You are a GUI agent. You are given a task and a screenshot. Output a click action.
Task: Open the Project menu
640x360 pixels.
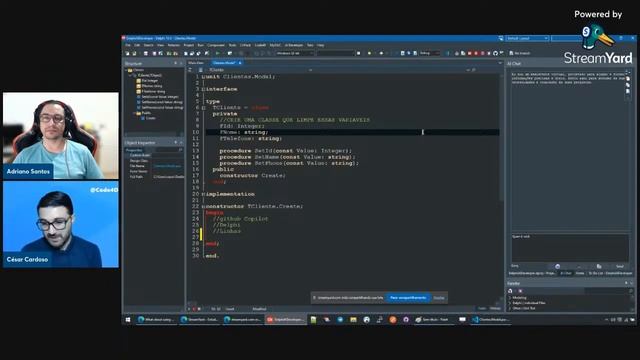coord(189,45)
